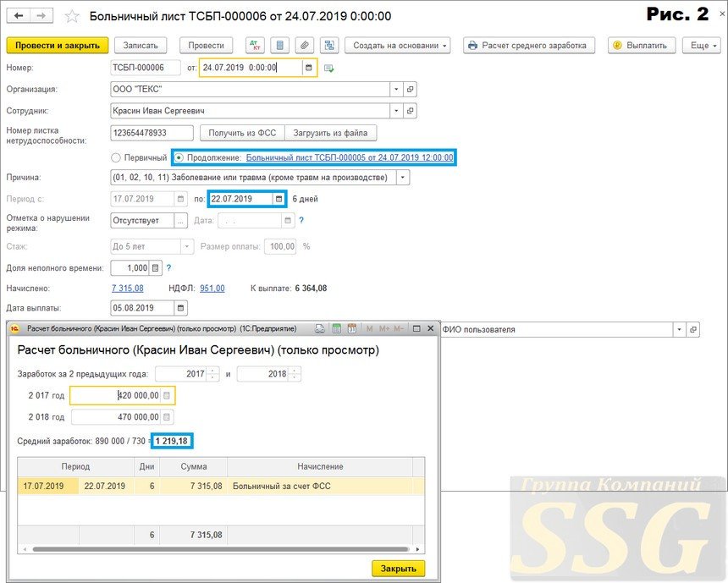This screenshot has width=728, height=583.
Task: Open calendar for Дата выплаты field
Action: pyautogui.click(x=179, y=308)
